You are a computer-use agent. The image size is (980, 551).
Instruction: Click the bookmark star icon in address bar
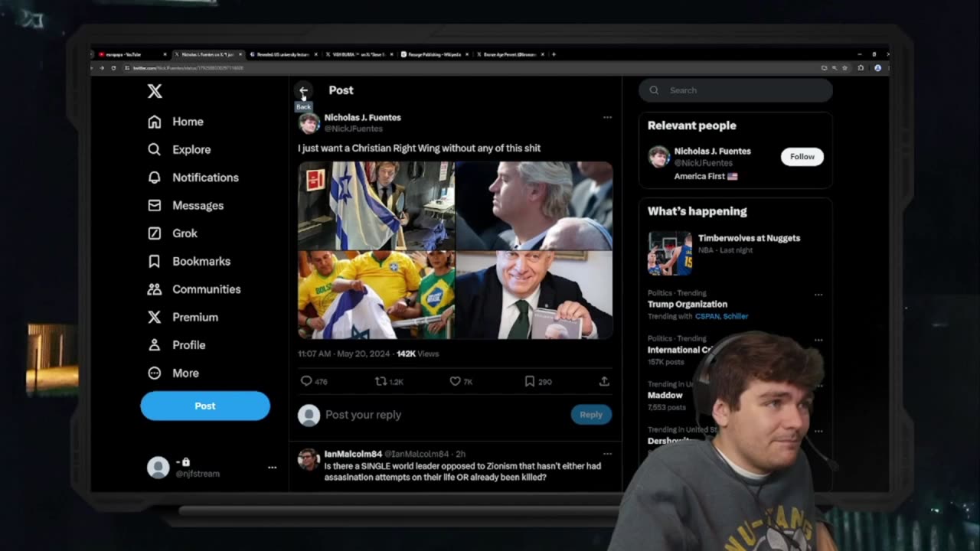tap(844, 68)
